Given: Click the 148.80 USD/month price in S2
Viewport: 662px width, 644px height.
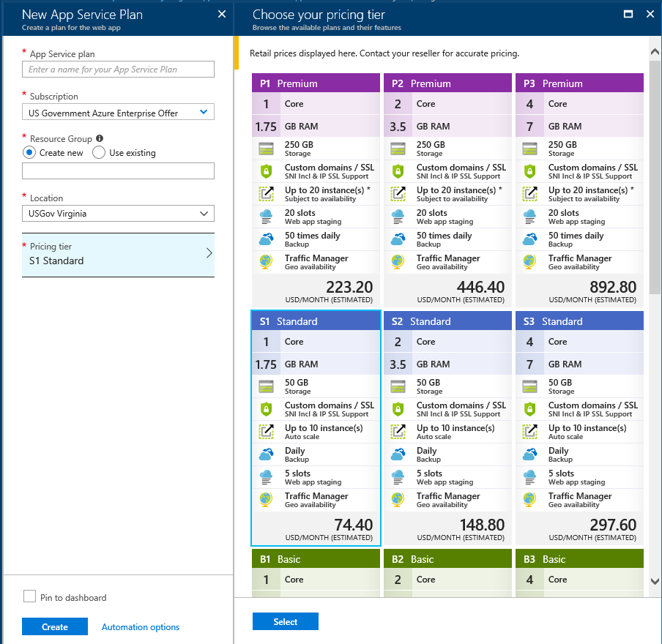Looking at the screenshot, I should (x=482, y=525).
